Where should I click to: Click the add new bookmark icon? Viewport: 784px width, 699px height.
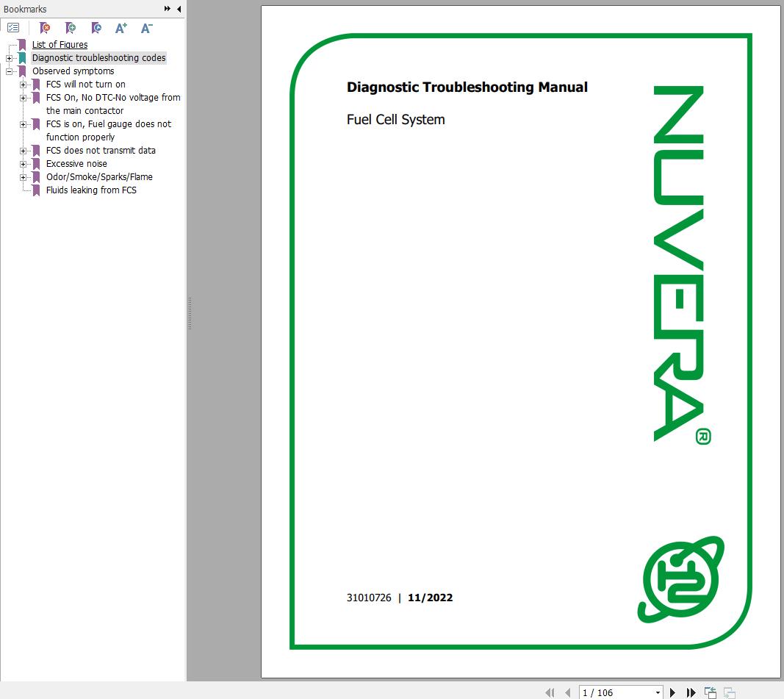71,27
